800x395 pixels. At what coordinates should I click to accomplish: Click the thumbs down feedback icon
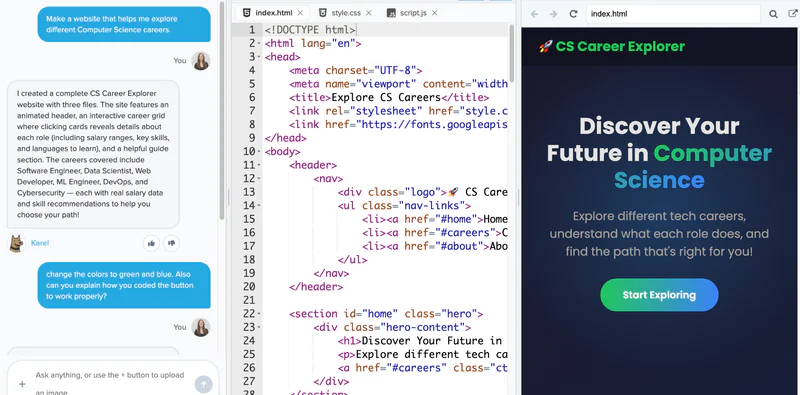tap(171, 243)
